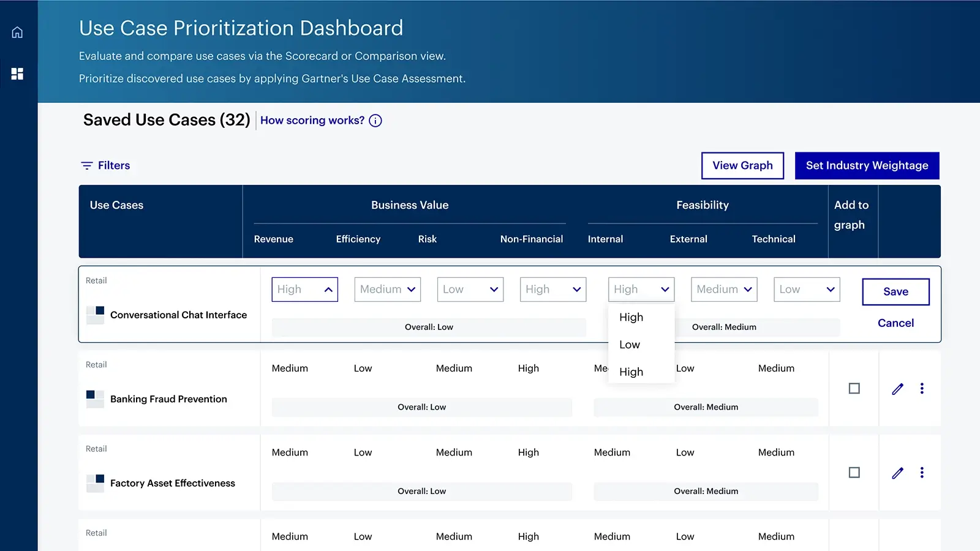Open the Risk dropdown showing Low

(470, 289)
